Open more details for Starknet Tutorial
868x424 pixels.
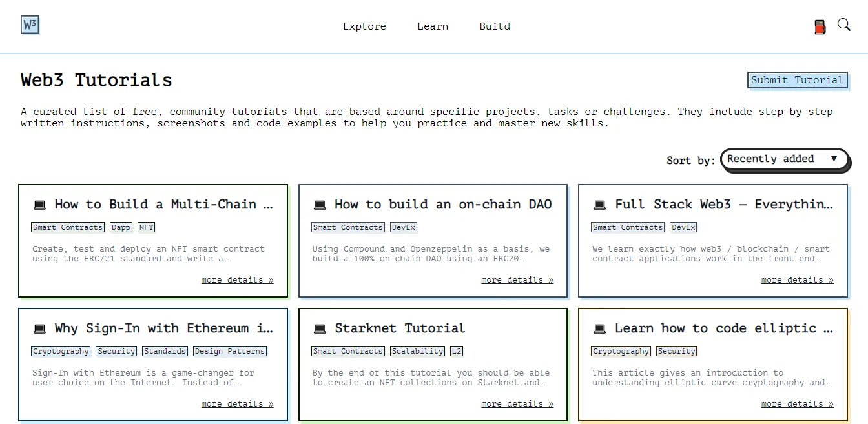[x=517, y=404]
